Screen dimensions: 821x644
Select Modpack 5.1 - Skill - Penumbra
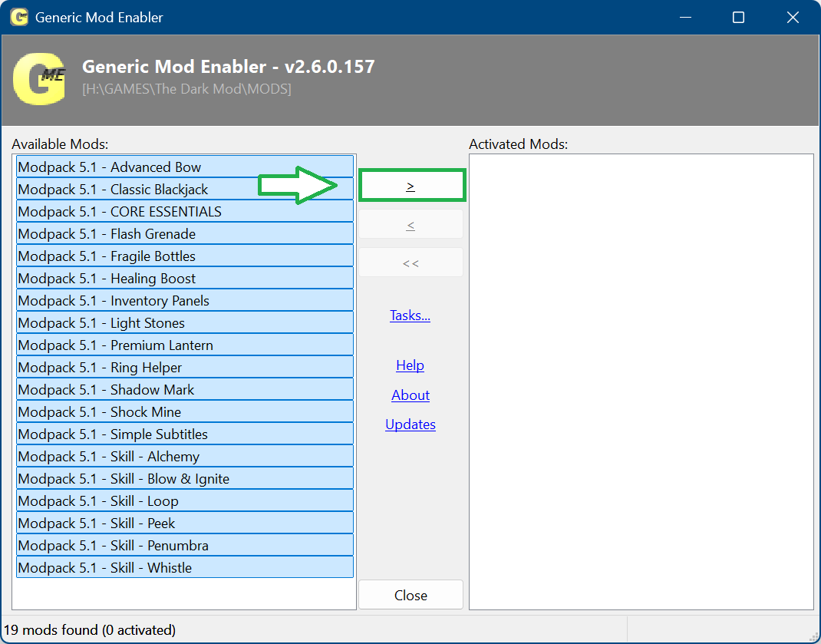point(185,546)
